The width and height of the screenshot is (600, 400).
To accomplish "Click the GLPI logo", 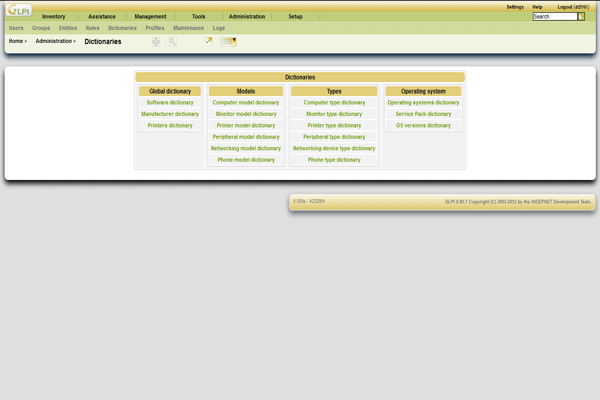I will tap(16, 11).
